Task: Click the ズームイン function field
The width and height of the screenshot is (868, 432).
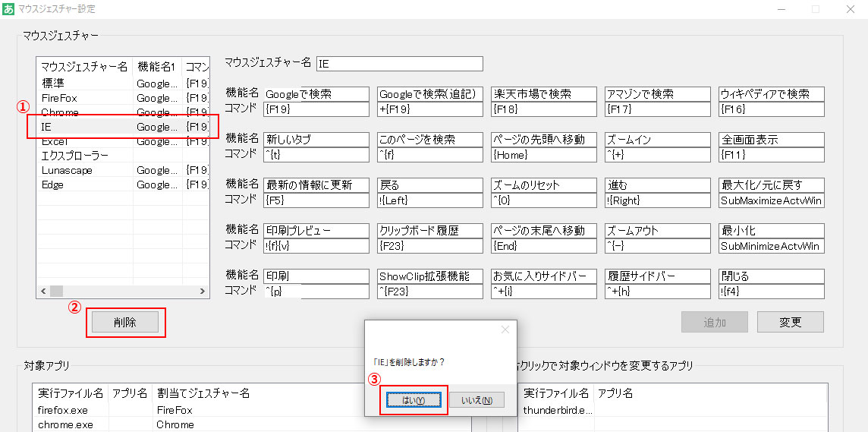Action: pyautogui.click(x=658, y=140)
